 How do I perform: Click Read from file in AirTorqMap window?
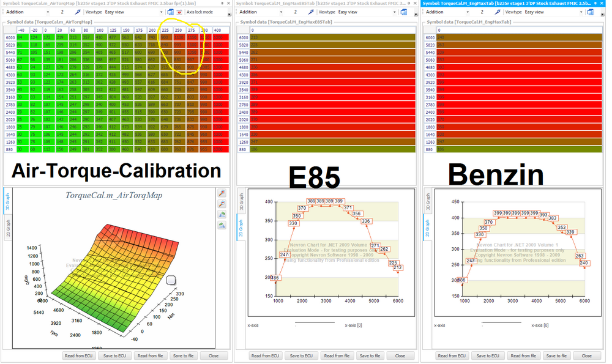coord(151,356)
